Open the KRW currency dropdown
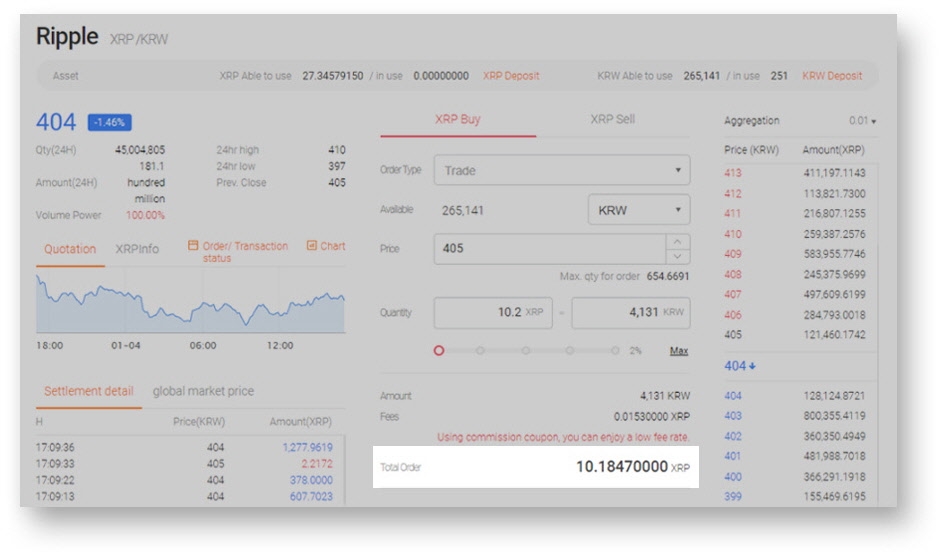 (x=638, y=210)
